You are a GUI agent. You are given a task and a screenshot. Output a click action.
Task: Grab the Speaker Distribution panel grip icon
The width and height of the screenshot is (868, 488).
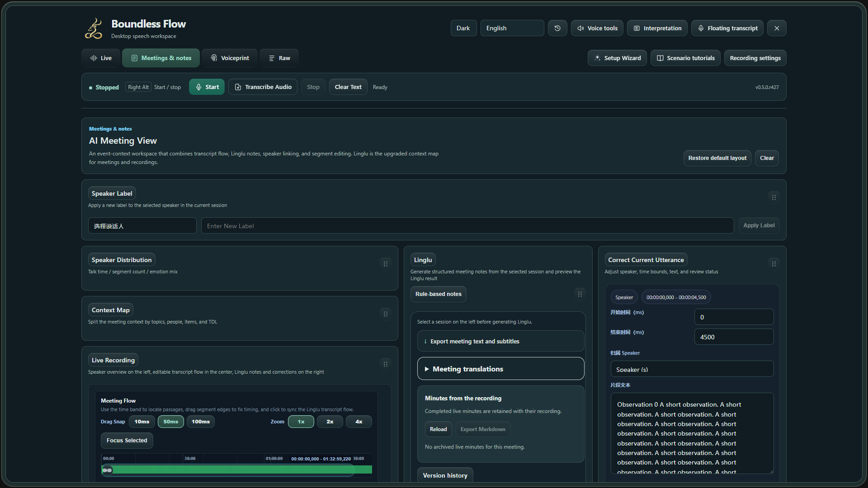point(386,264)
